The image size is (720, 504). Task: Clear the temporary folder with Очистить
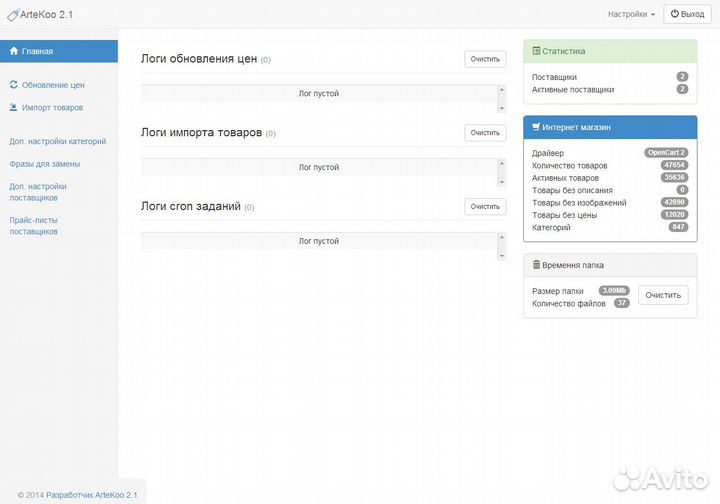tap(663, 295)
